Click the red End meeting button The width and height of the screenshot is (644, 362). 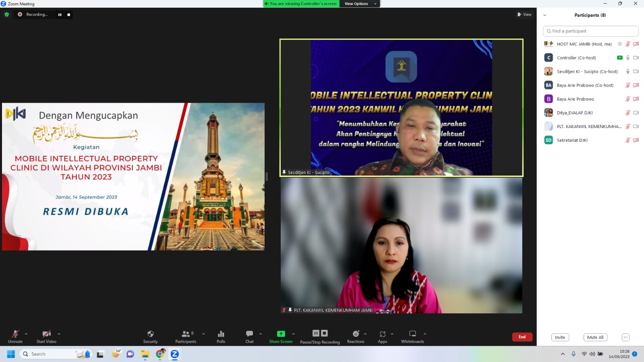[522, 337]
